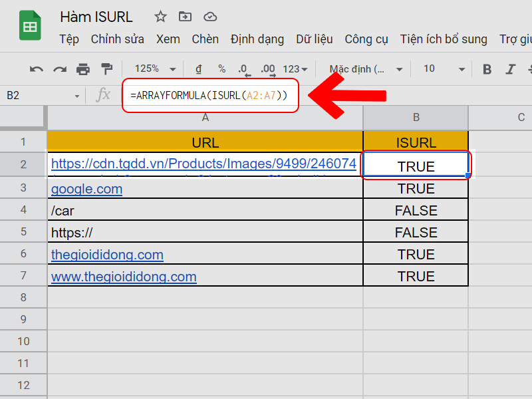Screen dimensions: 532x399
Task: Open the Chèn menu
Action: click(205, 39)
